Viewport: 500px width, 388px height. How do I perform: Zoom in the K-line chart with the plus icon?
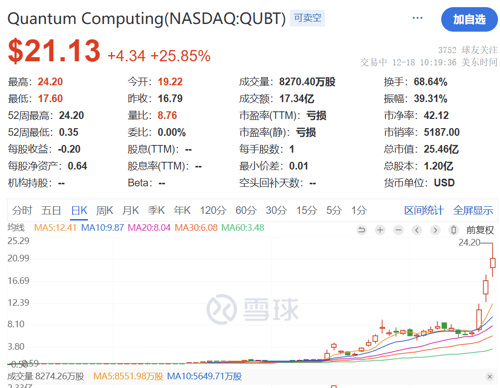pyautogui.click(x=380, y=230)
